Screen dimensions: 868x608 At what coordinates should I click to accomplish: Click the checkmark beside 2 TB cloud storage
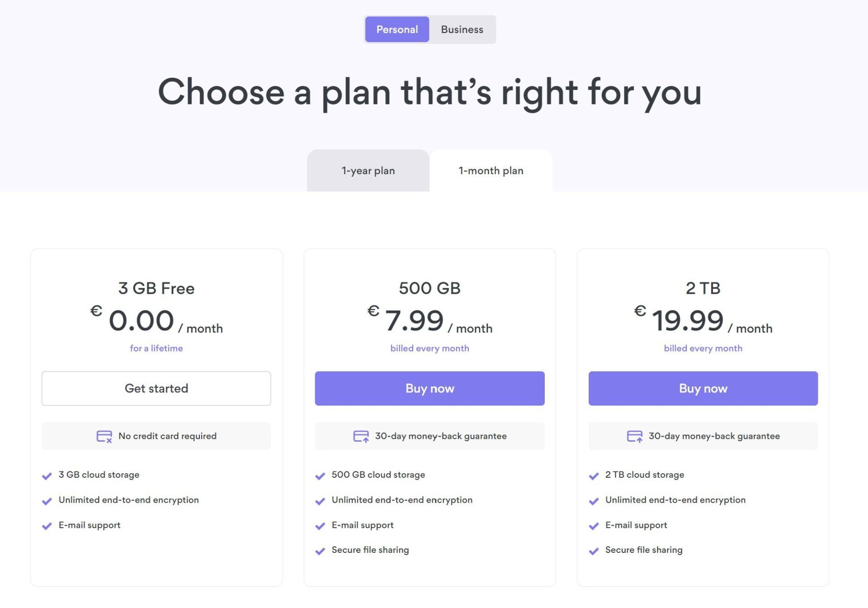[x=594, y=476]
